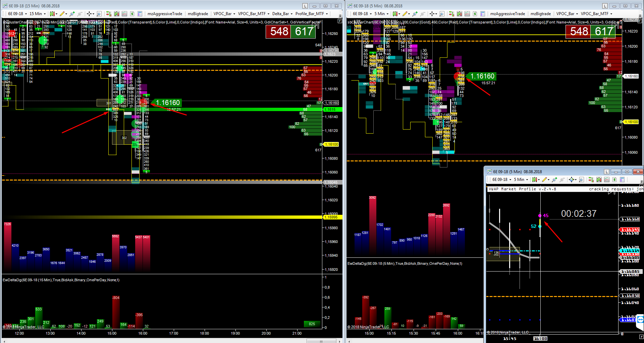Toggle link 'L' button in 15 Min window
644x343 pixels.
tap(305, 6)
